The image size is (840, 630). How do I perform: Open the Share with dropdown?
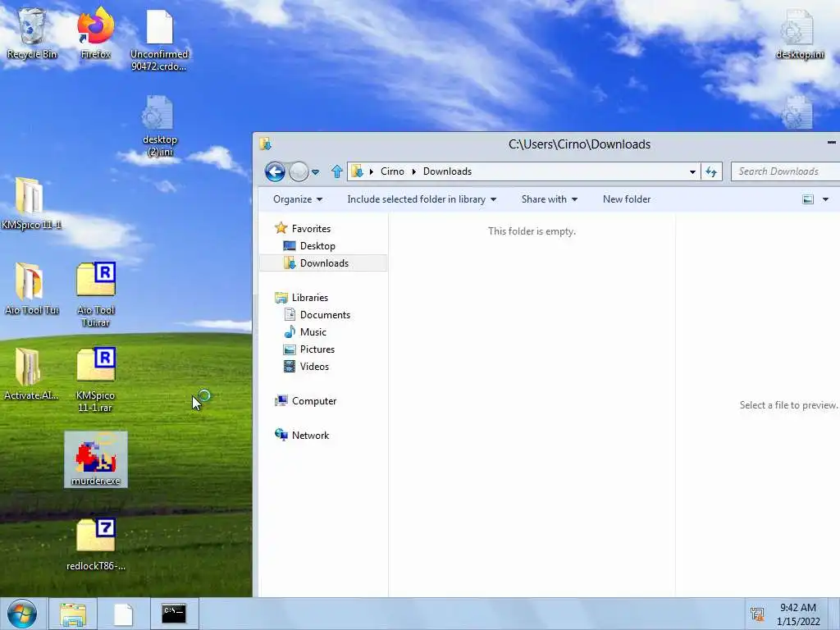pos(549,199)
